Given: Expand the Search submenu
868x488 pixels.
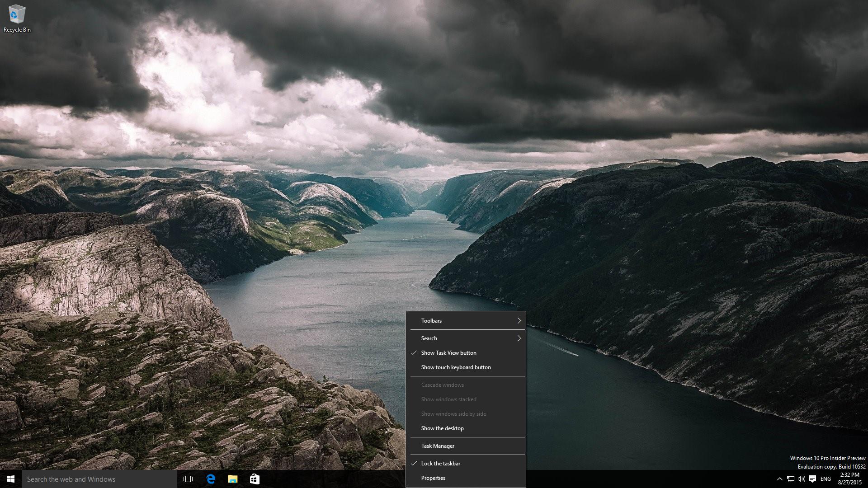Looking at the screenshot, I should pyautogui.click(x=467, y=338).
